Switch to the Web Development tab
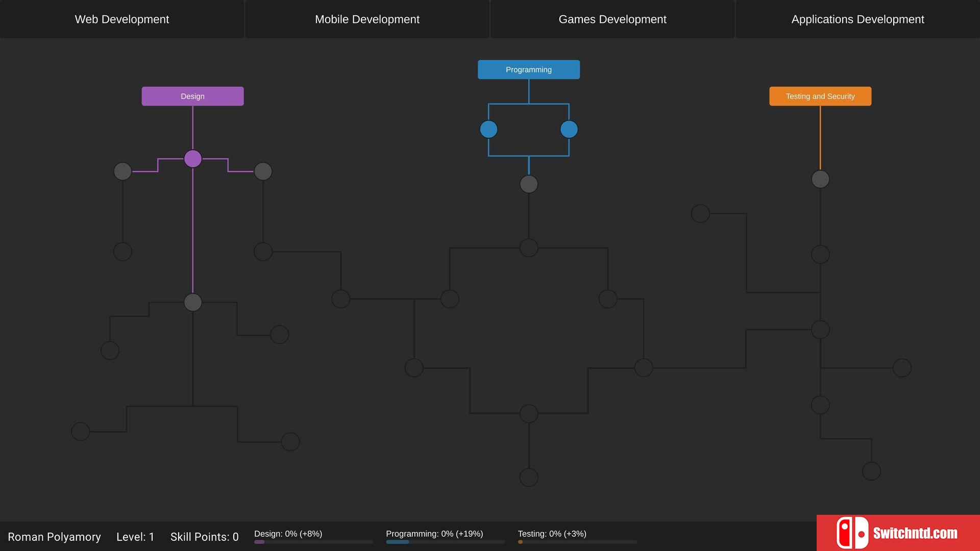 coord(122,19)
